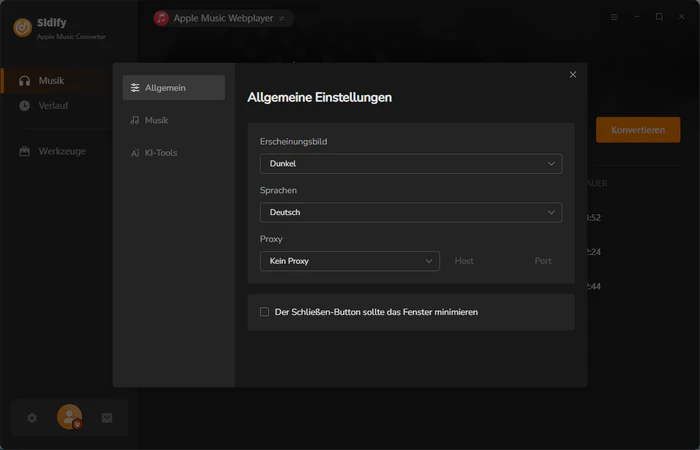Open the Erscheinungsbild dropdown set to Dunkel
The width and height of the screenshot is (700, 450).
tap(410, 164)
